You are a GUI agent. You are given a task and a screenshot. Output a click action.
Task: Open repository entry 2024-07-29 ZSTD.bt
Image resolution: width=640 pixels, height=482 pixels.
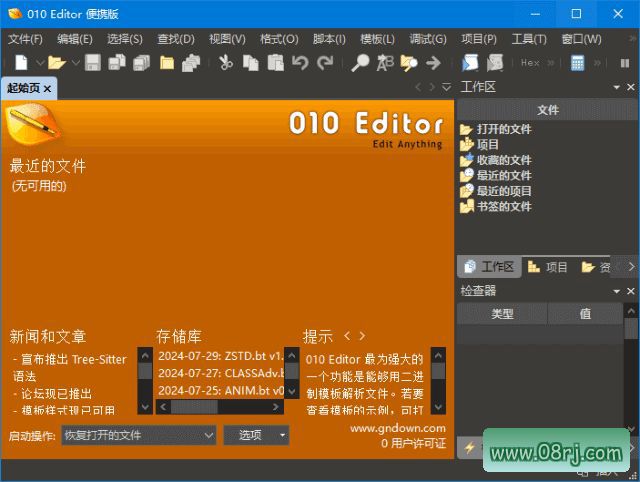click(220, 356)
